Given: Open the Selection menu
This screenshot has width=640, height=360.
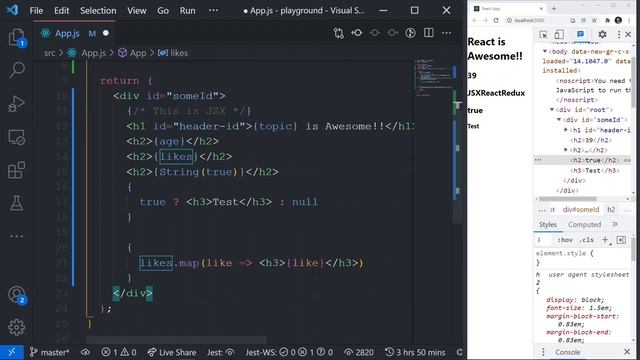Looking at the screenshot, I should click(x=98, y=11).
